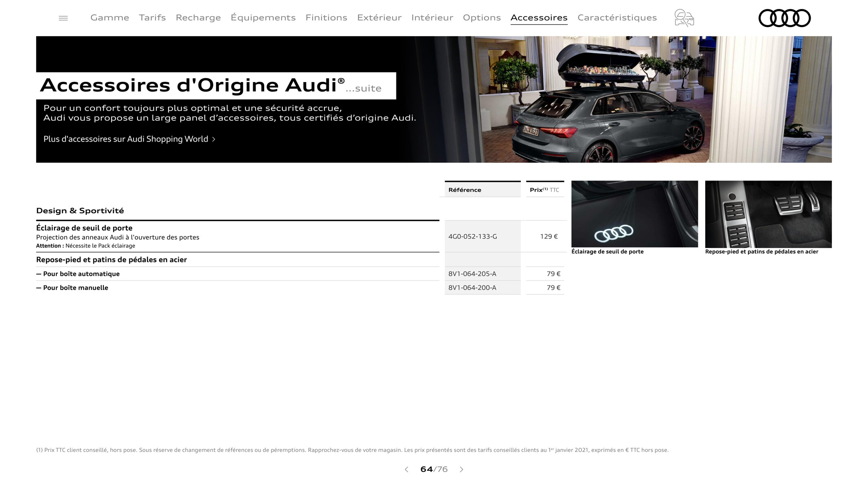Select reference 4G0-052-133-G
The height and width of the screenshot is (488, 868).
click(x=472, y=236)
